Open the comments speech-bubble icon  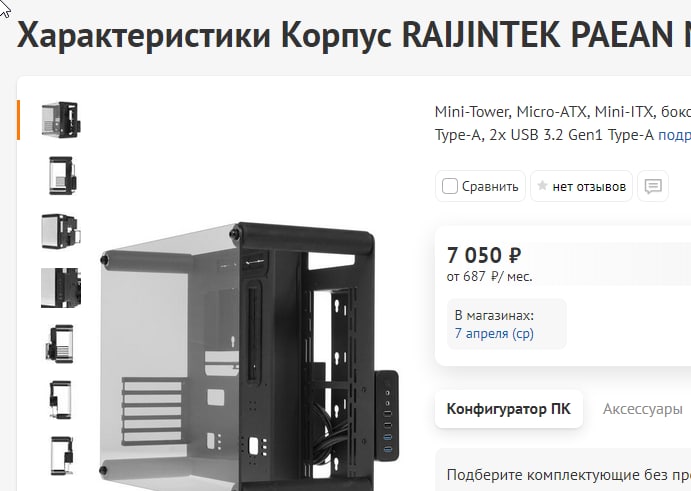[653, 186]
